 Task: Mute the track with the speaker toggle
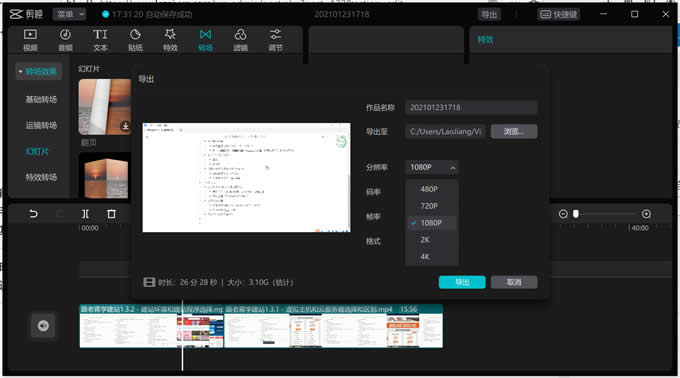[43, 326]
